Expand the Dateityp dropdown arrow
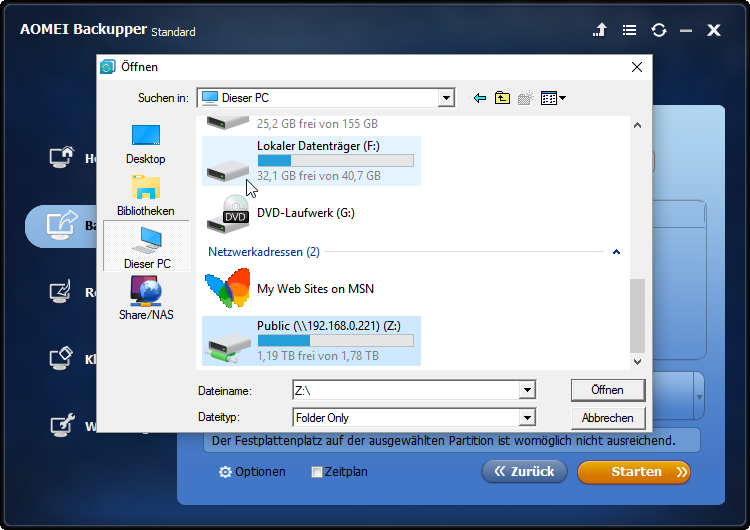This screenshot has height=530, width=750. [x=527, y=418]
